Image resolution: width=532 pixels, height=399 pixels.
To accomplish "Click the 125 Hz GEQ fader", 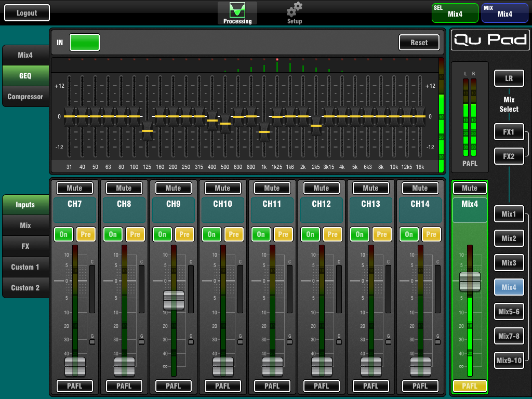I will click(x=147, y=131).
